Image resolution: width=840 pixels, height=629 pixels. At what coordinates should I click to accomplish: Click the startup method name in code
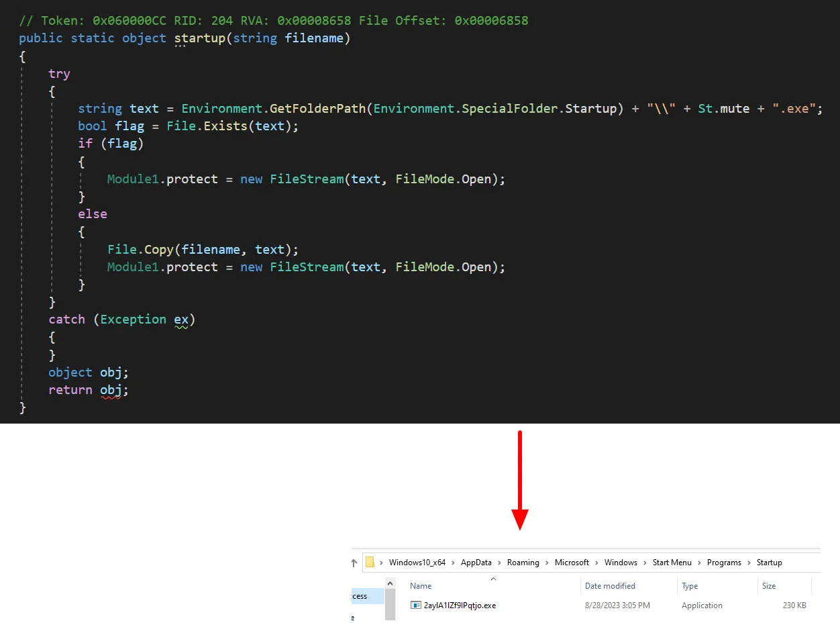pos(199,38)
